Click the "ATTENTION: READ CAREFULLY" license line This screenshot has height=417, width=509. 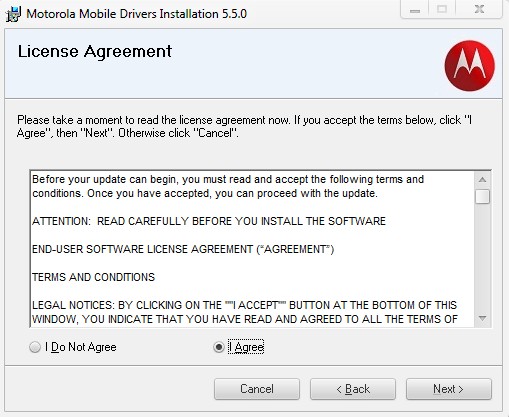(209, 221)
